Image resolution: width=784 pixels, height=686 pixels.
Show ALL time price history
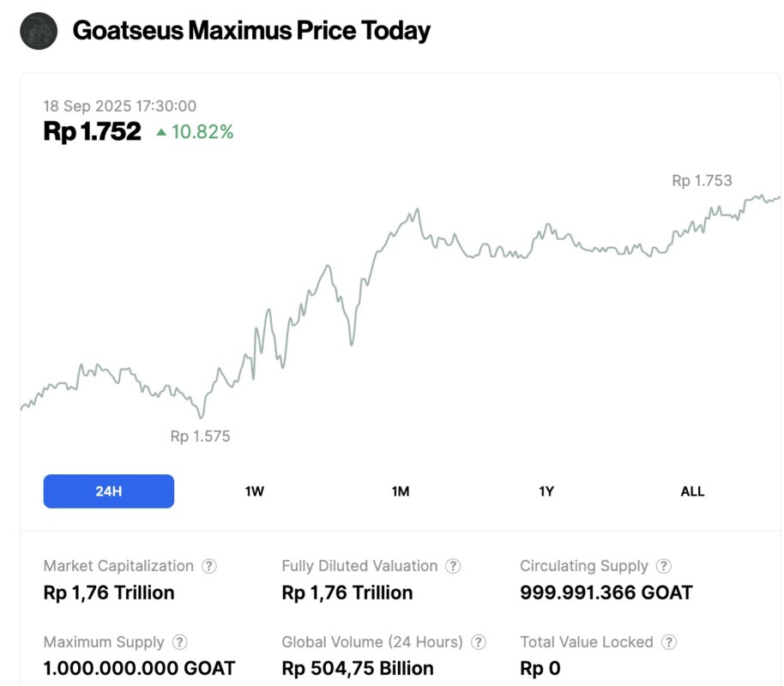coord(692,491)
